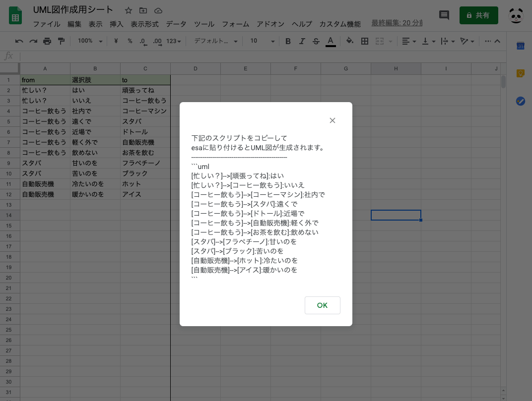Toggle bold formatting
Screen dimensions: 532x401
coord(288,41)
